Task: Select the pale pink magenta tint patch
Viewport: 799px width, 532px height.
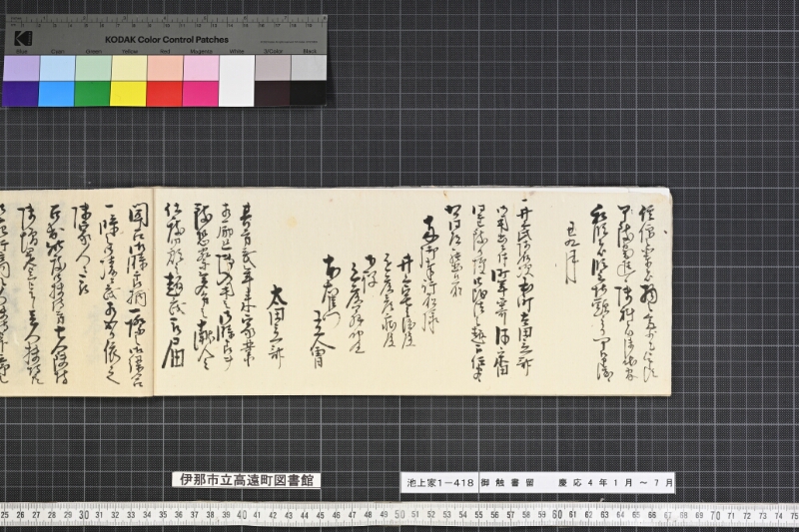Action: point(202,68)
